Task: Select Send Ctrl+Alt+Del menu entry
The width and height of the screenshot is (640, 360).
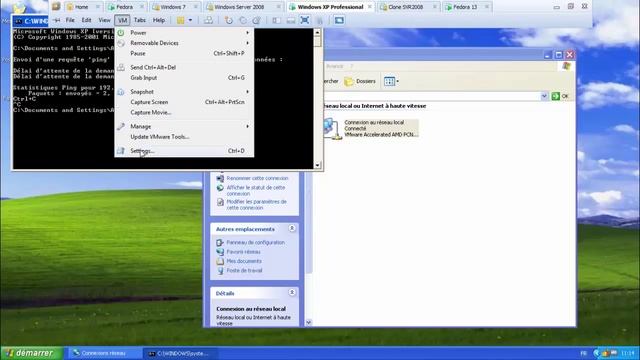Action: point(184,67)
